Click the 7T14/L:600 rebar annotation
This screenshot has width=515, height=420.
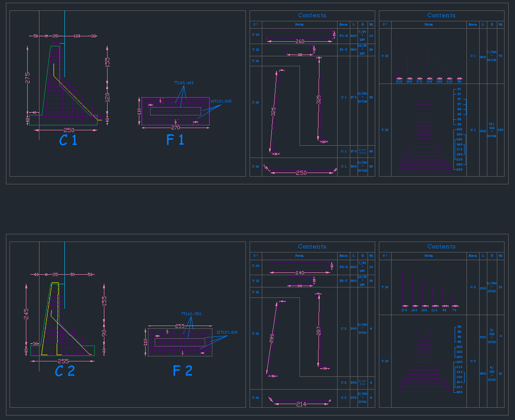click(184, 83)
